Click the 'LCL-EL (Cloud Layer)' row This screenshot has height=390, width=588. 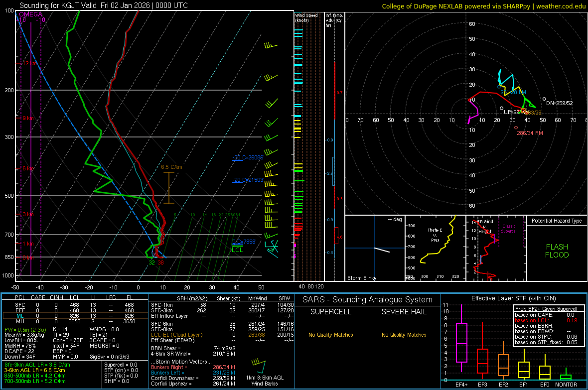[x=222, y=335]
